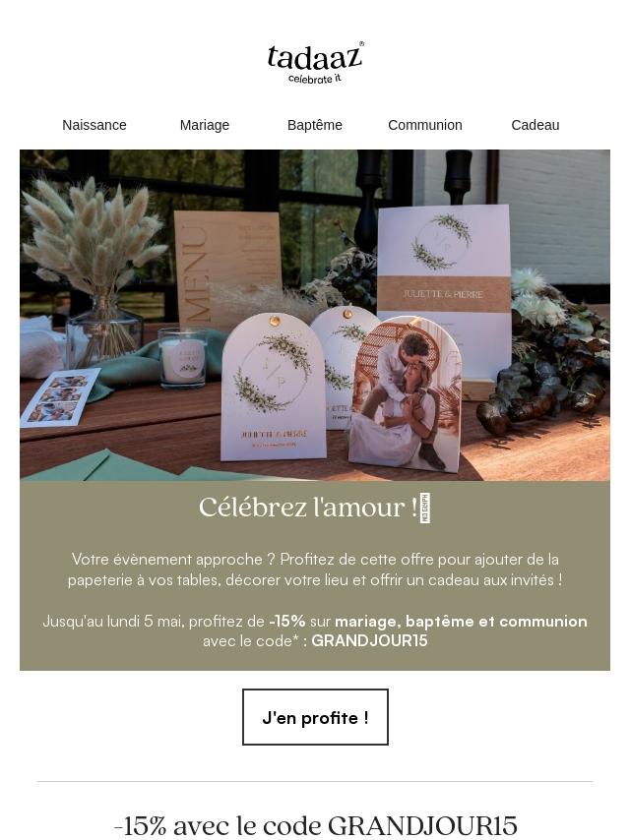Click the wooden MENU board in photo
Screen dimensions: 630x840
[227, 268]
